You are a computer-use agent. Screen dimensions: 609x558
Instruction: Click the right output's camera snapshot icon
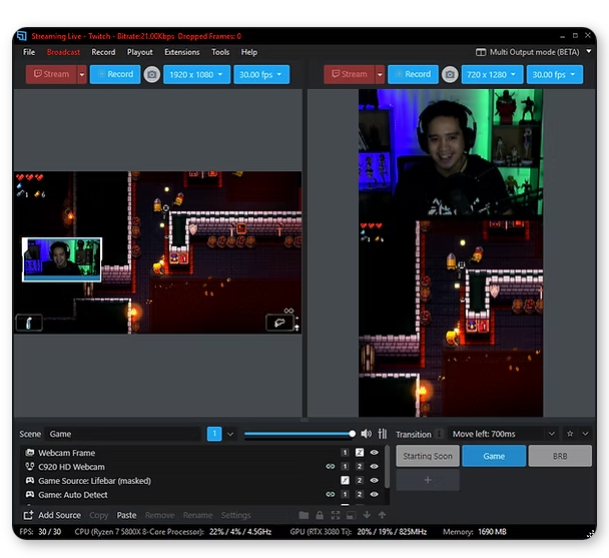(x=450, y=74)
